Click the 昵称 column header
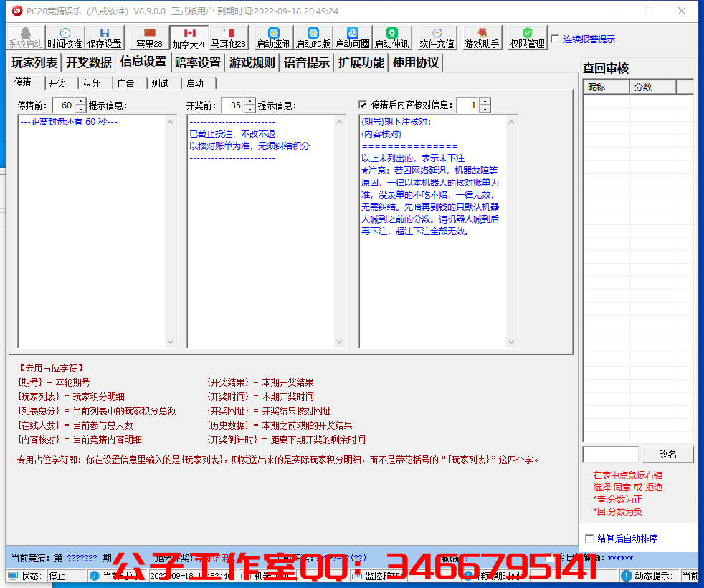The width and height of the screenshot is (704, 588). (x=606, y=87)
